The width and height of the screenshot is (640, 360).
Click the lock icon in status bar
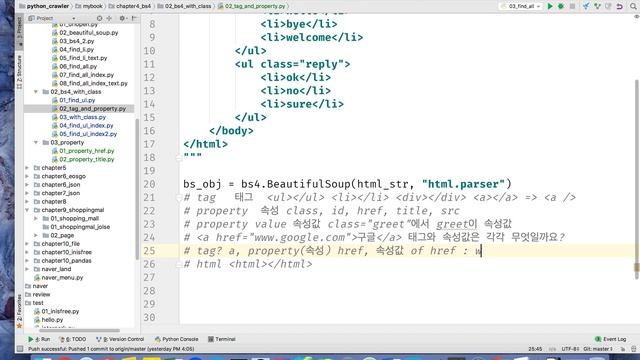(x=623, y=349)
